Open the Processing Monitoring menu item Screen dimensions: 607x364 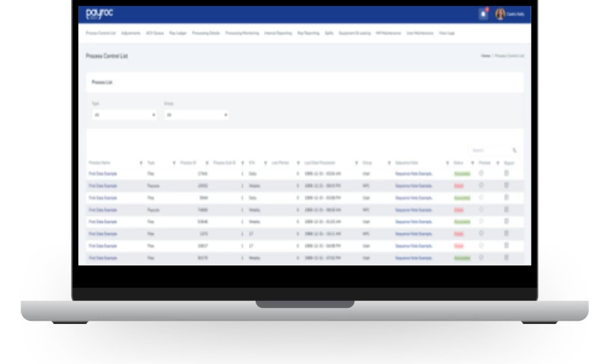(242, 33)
